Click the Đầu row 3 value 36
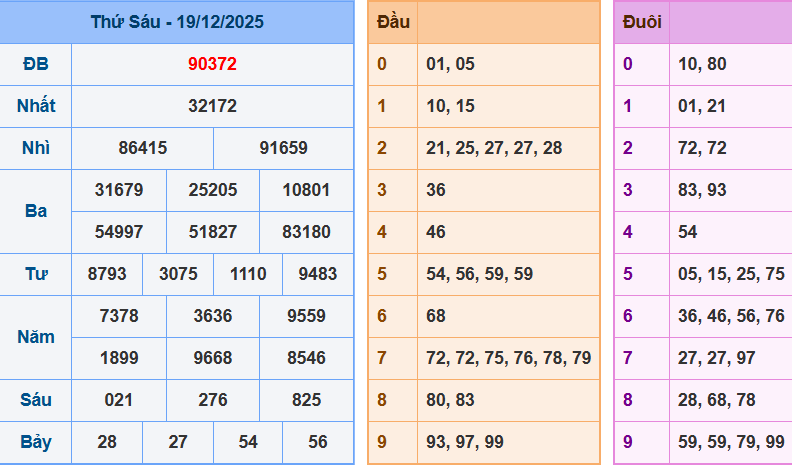Image resolution: width=792 pixels, height=465 pixels. [x=436, y=190]
